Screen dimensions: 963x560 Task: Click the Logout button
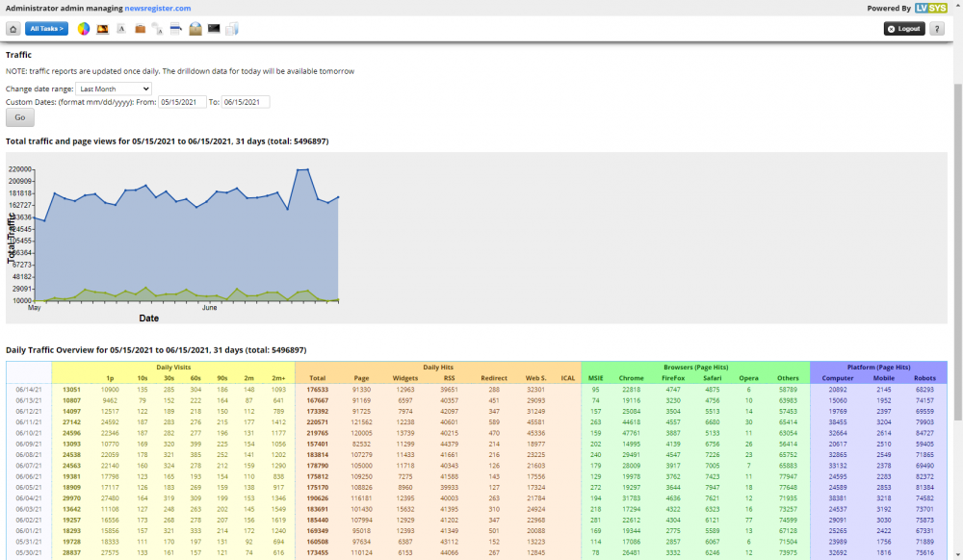click(904, 29)
